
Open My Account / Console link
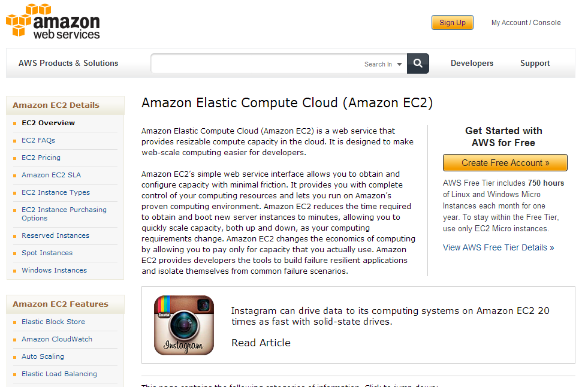click(x=526, y=23)
